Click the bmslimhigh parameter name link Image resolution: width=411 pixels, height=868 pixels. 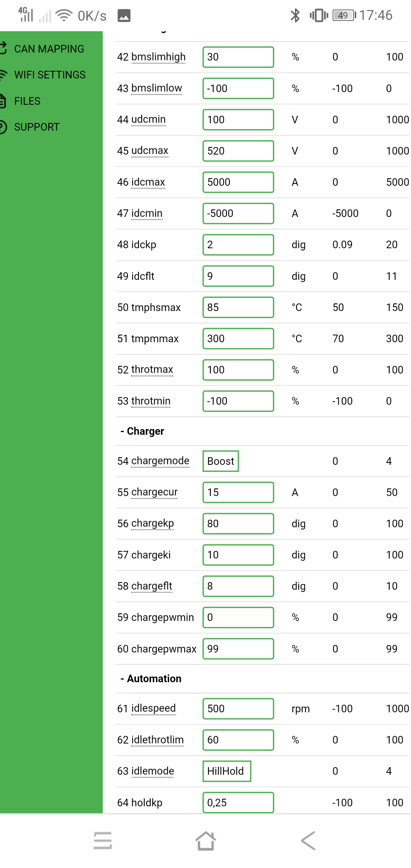(158, 57)
